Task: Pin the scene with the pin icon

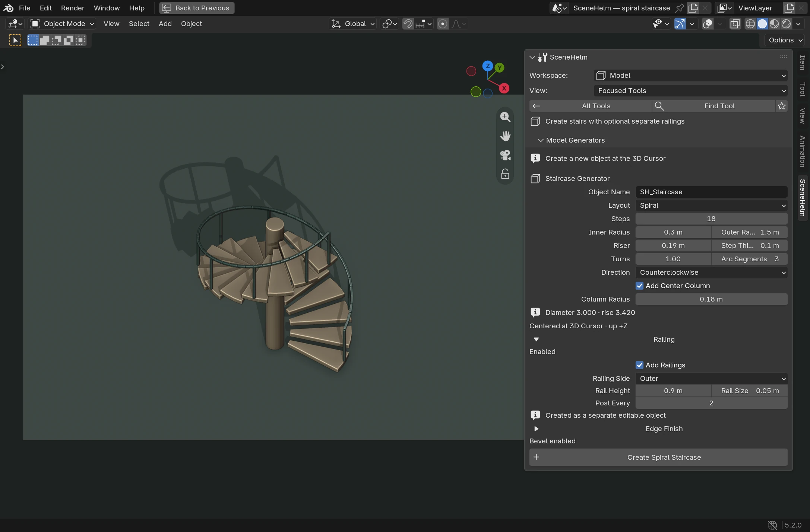Action: [x=680, y=8]
